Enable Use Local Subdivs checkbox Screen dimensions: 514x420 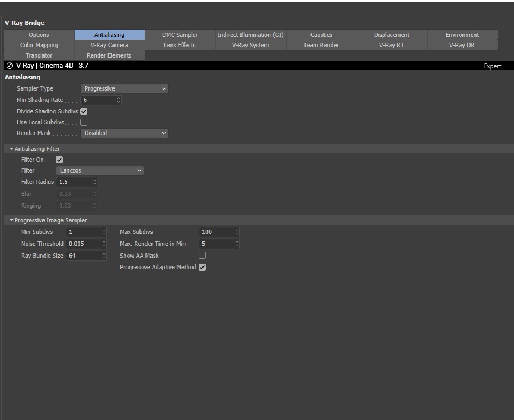click(x=84, y=122)
